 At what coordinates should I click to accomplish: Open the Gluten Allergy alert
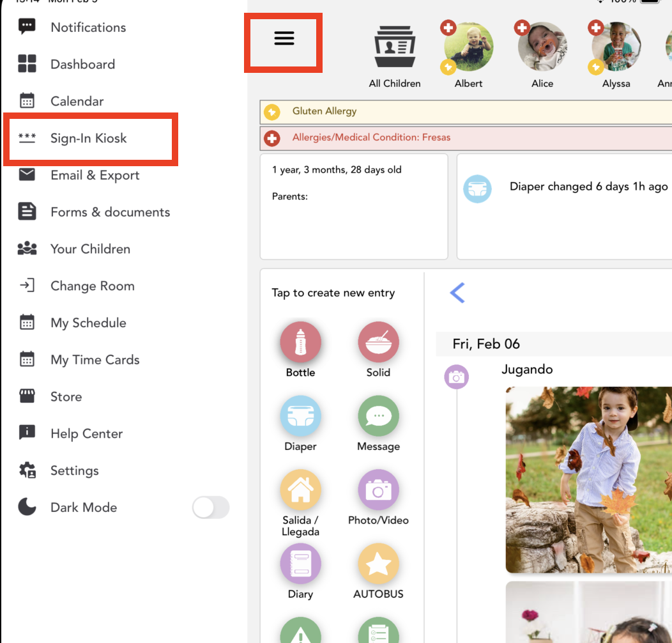(466, 112)
